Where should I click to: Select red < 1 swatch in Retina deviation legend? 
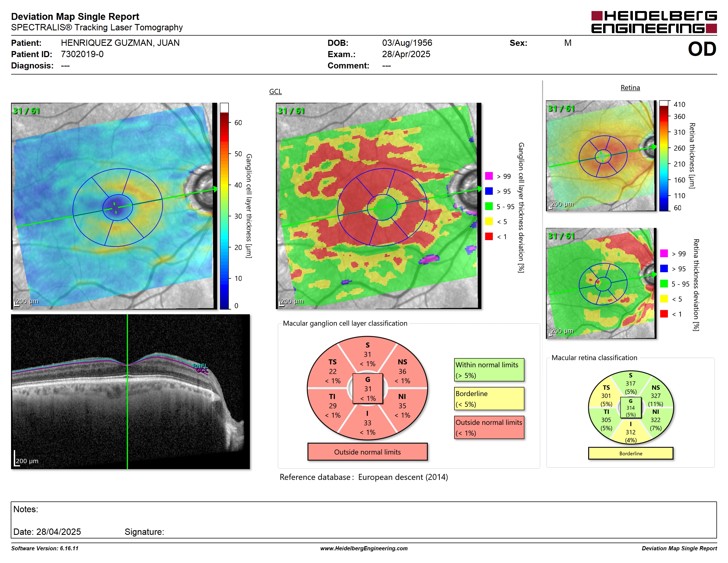click(664, 314)
